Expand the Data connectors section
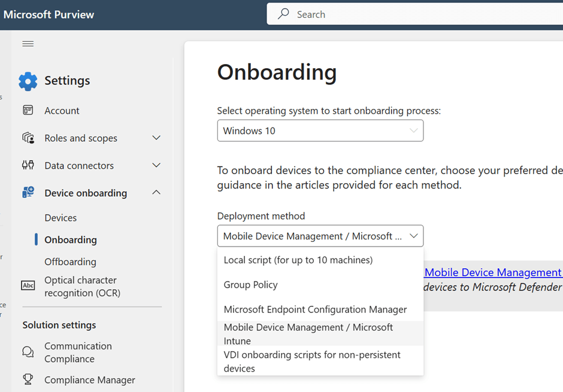This screenshot has height=392, width=563. 156,166
